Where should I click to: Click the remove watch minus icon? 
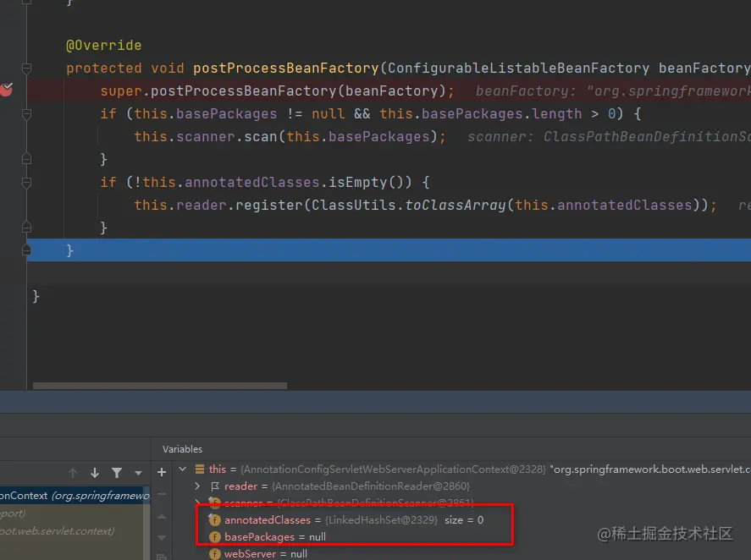[x=162, y=494]
